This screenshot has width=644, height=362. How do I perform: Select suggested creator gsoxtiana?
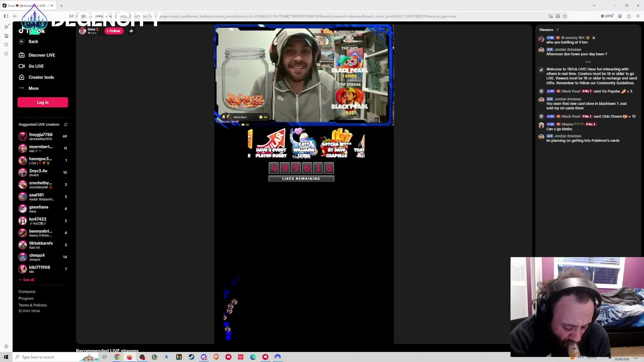pos(43,209)
